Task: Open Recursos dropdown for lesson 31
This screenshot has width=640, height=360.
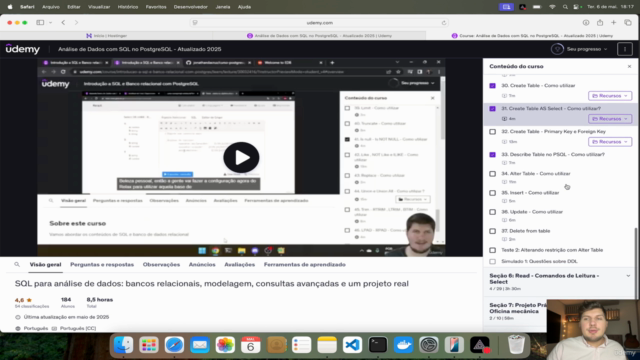Action: 610,119
